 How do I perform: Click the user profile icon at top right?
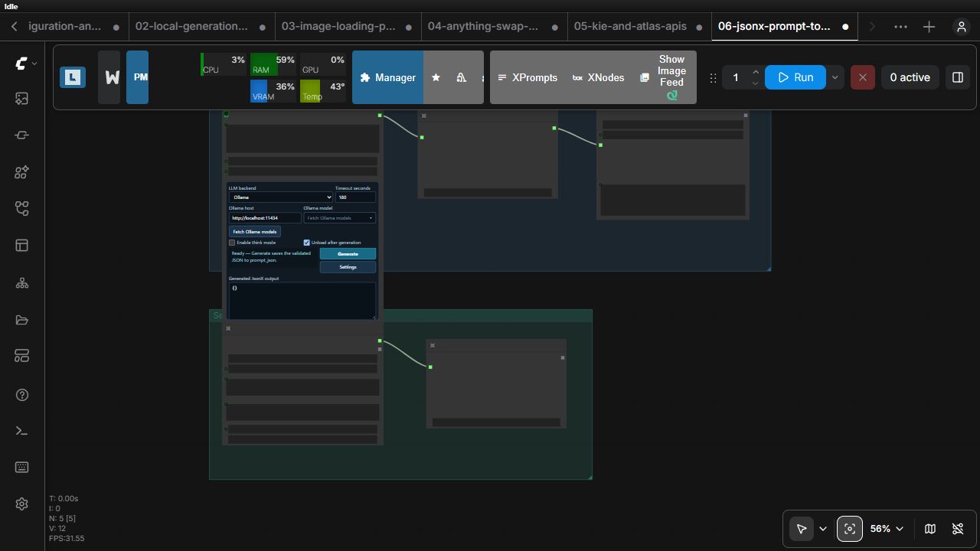click(961, 27)
